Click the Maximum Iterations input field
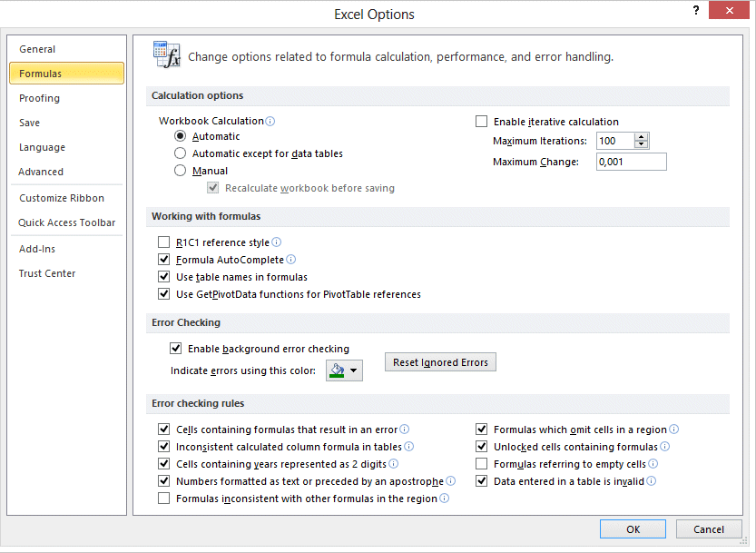The image size is (756, 553). tap(615, 141)
